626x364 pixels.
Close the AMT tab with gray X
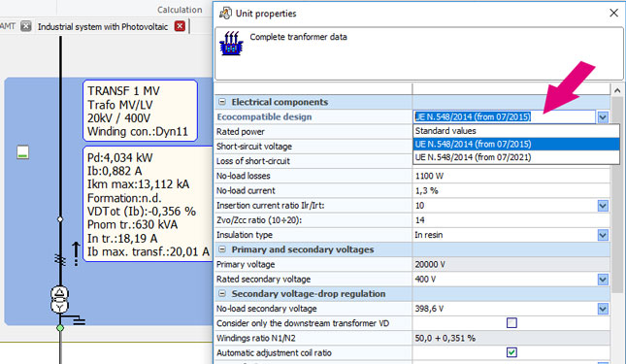[x=26, y=26]
